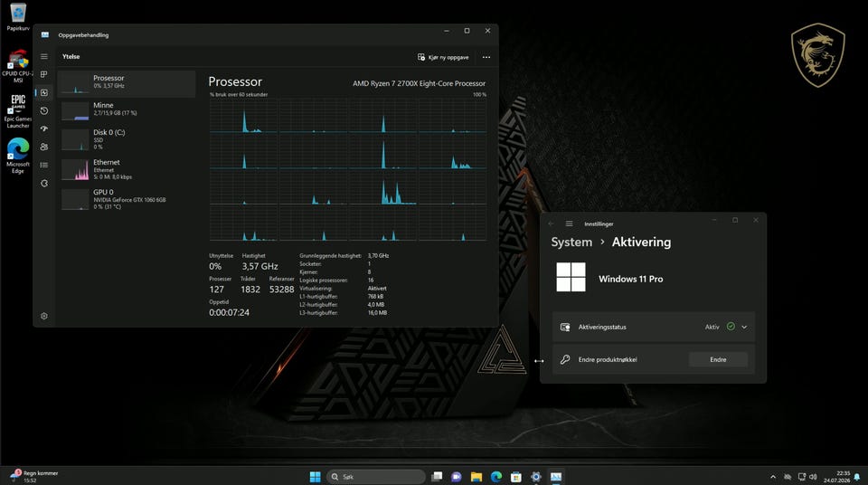This screenshot has height=485, width=868.
Task: Open the Services page in Task Manager
Action: pyautogui.click(x=44, y=184)
